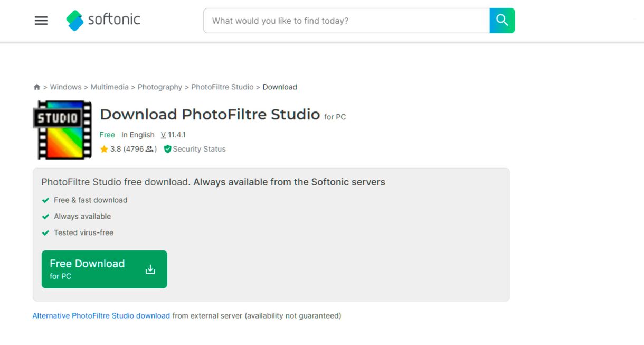Click the version 11.4.1 link
Image resolution: width=644 pixels, height=345 pixels.
(173, 135)
